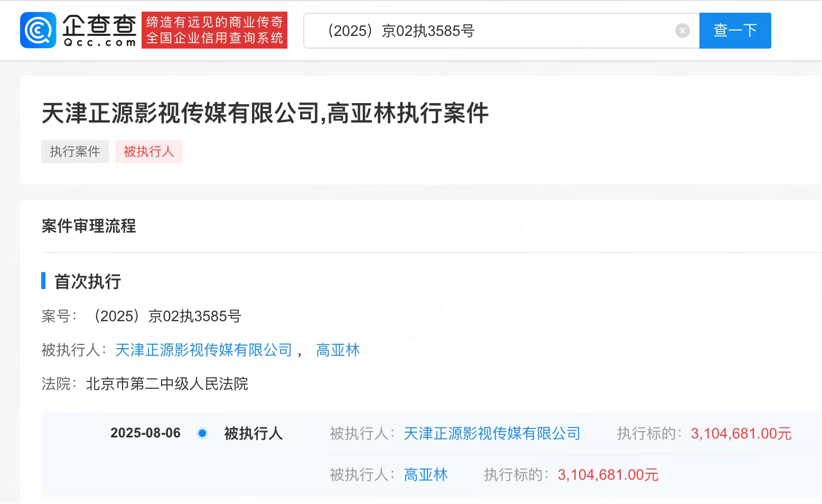The width and height of the screenshot is (822, 504).
Task: Click the case title 天津正源影视传媒有限公司,高亚林执行案件
Action: click(x=265, y=113)
